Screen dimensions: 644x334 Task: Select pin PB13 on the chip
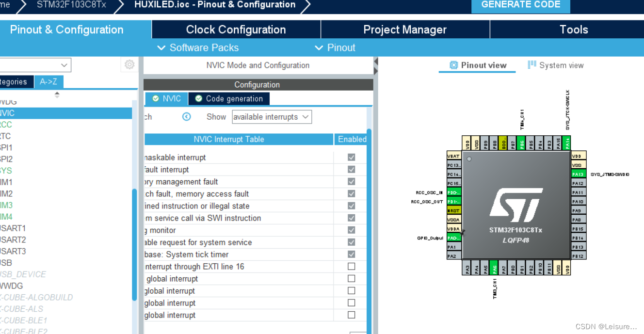pos(578,247)
